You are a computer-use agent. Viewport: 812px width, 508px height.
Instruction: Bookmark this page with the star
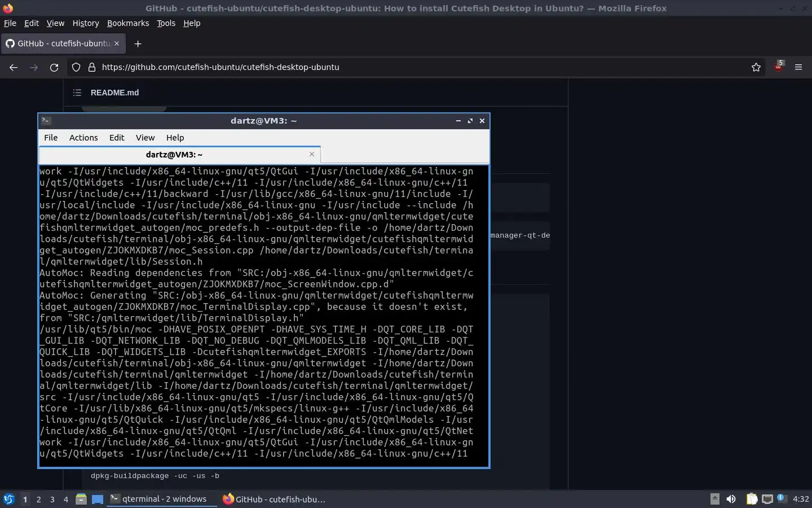756,67
